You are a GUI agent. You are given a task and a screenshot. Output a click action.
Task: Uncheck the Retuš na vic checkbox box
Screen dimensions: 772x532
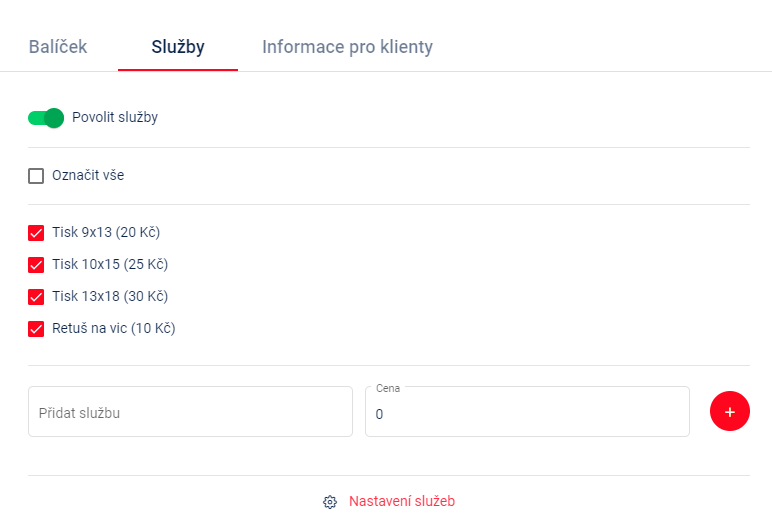tap(36, 329)
